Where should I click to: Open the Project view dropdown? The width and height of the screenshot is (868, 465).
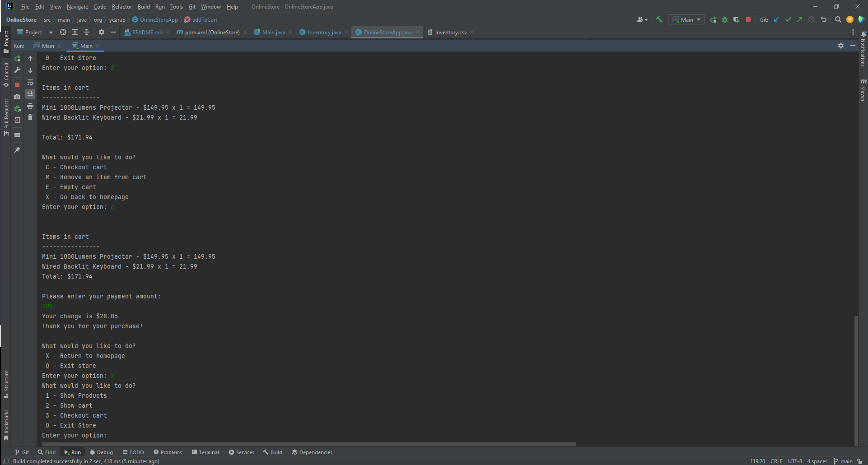[35, 32]
